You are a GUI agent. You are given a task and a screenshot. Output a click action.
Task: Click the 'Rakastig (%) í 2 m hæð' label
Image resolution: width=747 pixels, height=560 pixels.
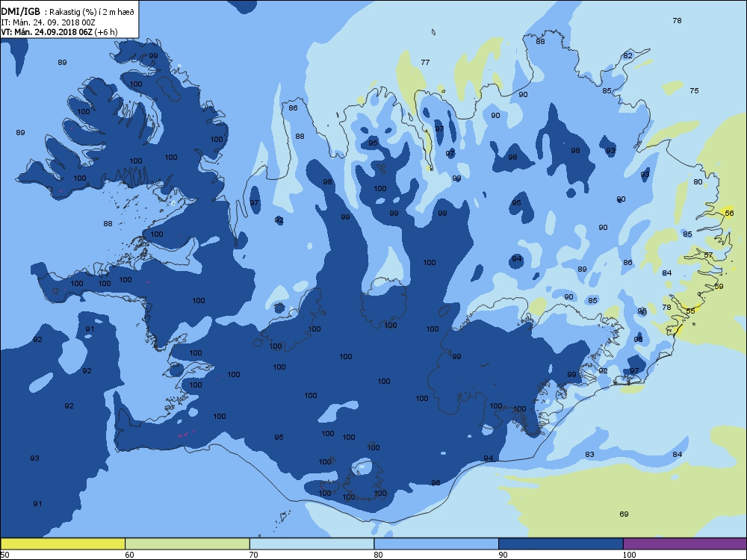(92, 13)
